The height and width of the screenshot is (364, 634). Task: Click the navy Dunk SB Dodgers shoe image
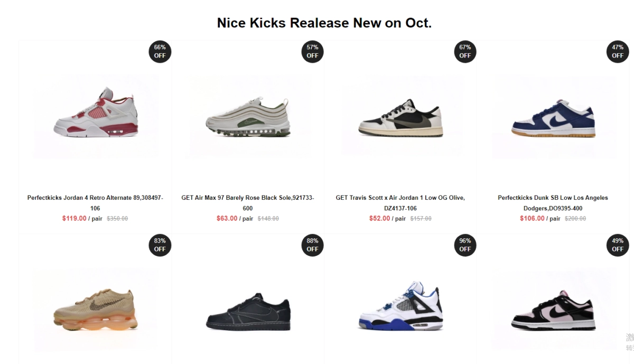point(552,119)
